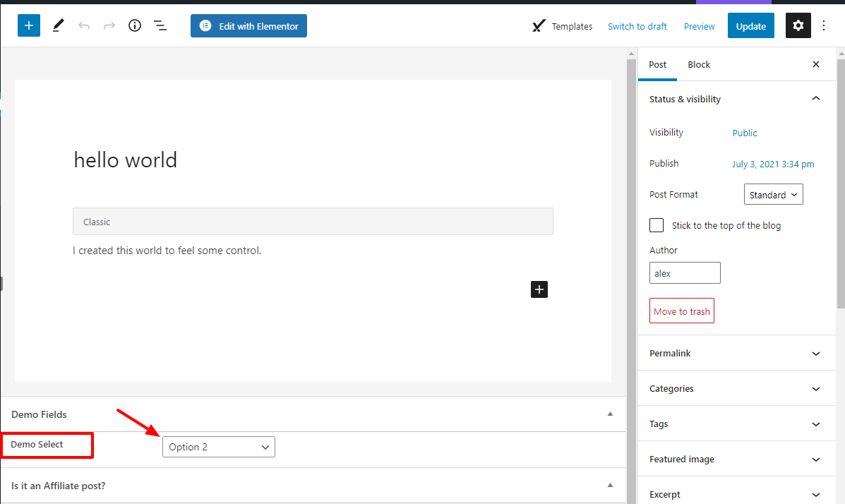
Task: Toggle the Settings gear icon
Action: (x=798, y=26)
